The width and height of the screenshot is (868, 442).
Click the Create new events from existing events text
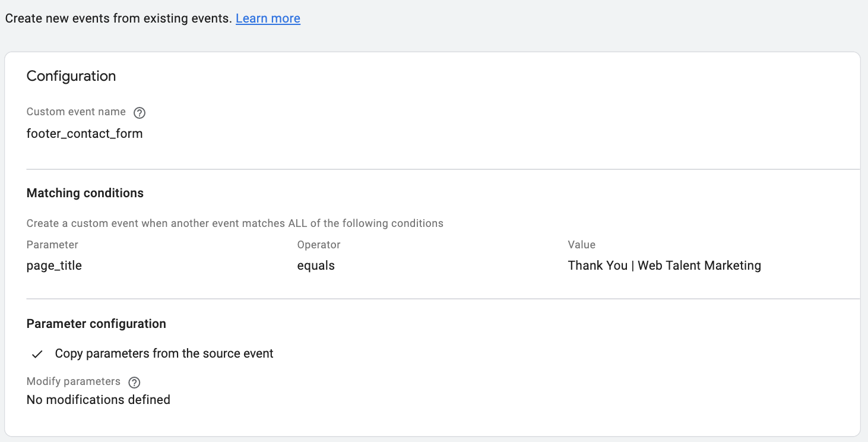pyautogui.click(x=118, y=18)
